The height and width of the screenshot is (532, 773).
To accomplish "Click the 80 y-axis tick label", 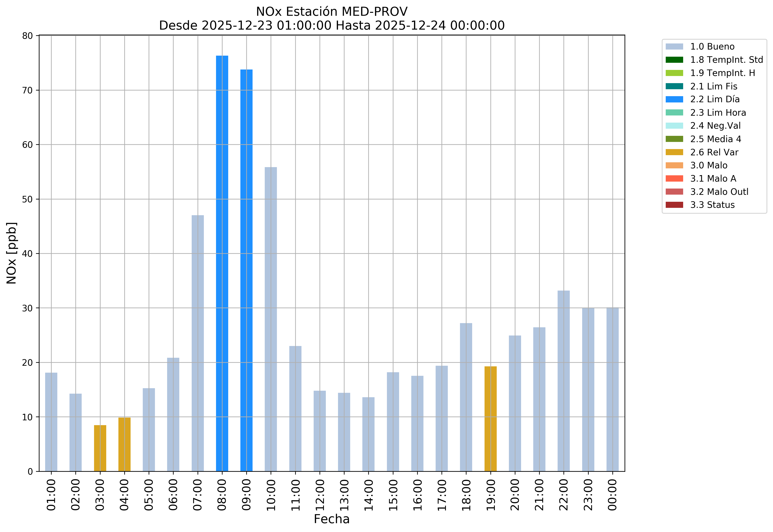I will pyautogui.click(x=27, y=36).
